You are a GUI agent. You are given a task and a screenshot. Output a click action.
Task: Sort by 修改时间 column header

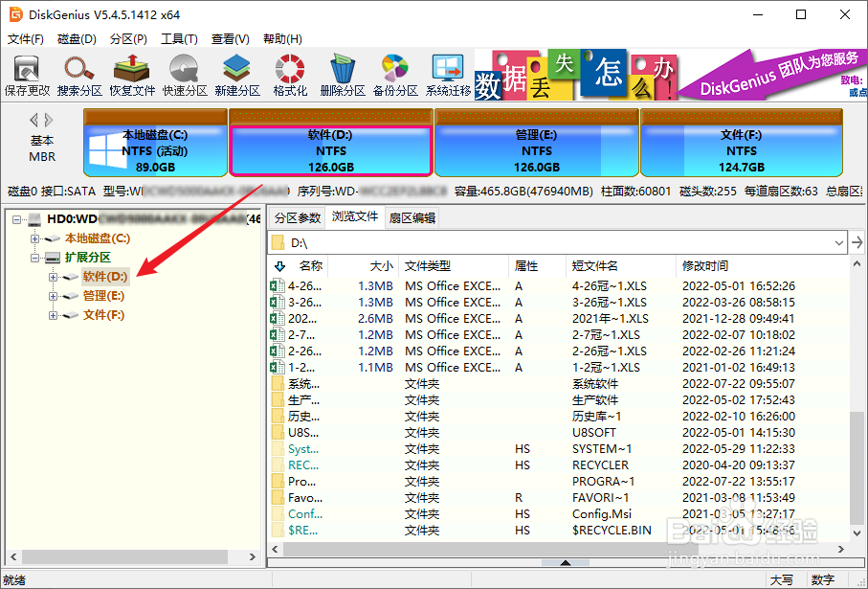point(761,266)
